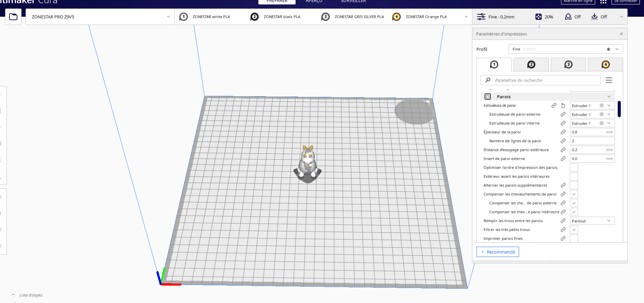Click Extruder 1 color dot for paroi interne

click(x=602, y=123)
